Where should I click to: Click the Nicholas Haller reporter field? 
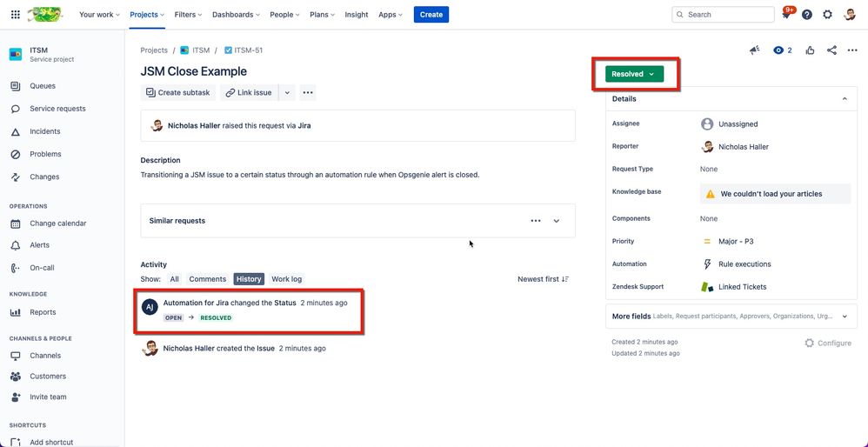[735, 147]
